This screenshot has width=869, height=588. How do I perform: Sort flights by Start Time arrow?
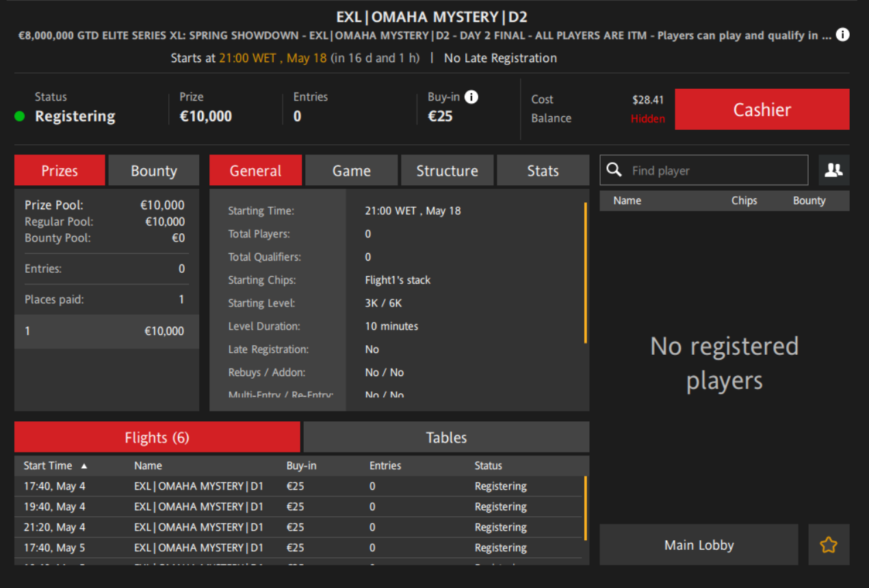84,466
